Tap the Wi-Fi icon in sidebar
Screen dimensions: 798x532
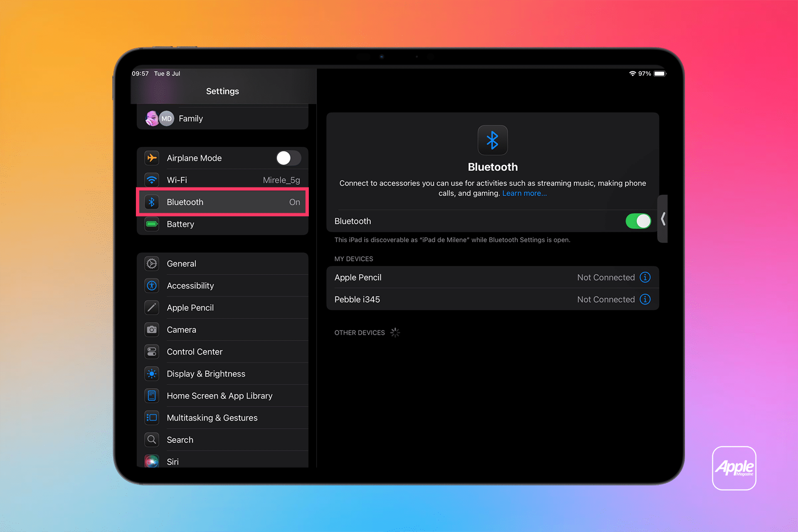tap(152, 180)
